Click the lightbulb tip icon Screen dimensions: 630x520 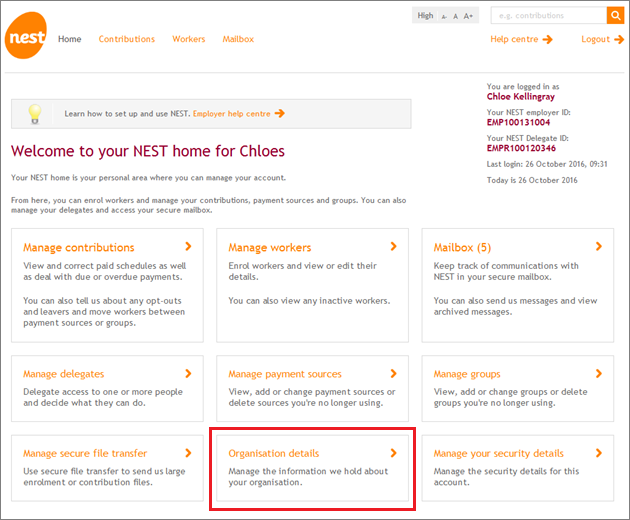click(x=35, y=114)
